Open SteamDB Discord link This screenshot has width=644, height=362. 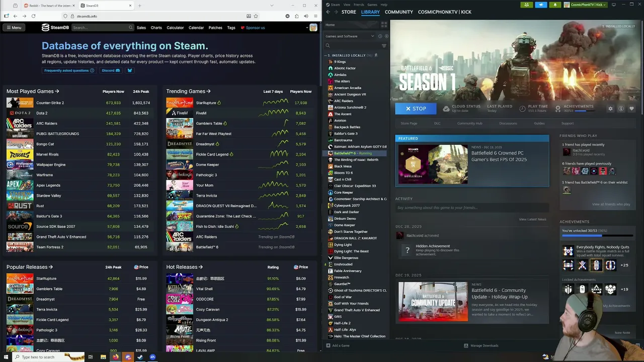pyautogui.click(x=111, y=70)
